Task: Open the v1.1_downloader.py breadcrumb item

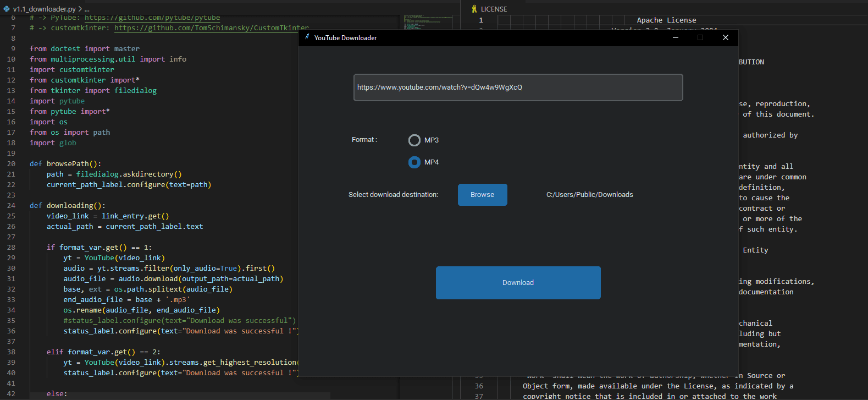Action: [44, 9]
